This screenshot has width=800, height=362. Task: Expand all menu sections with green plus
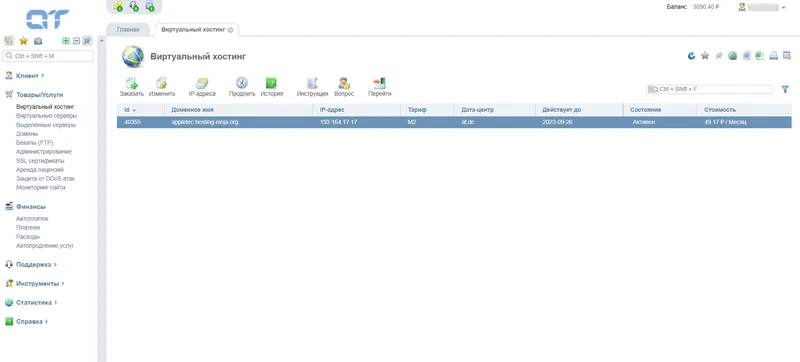coord(65,41)
